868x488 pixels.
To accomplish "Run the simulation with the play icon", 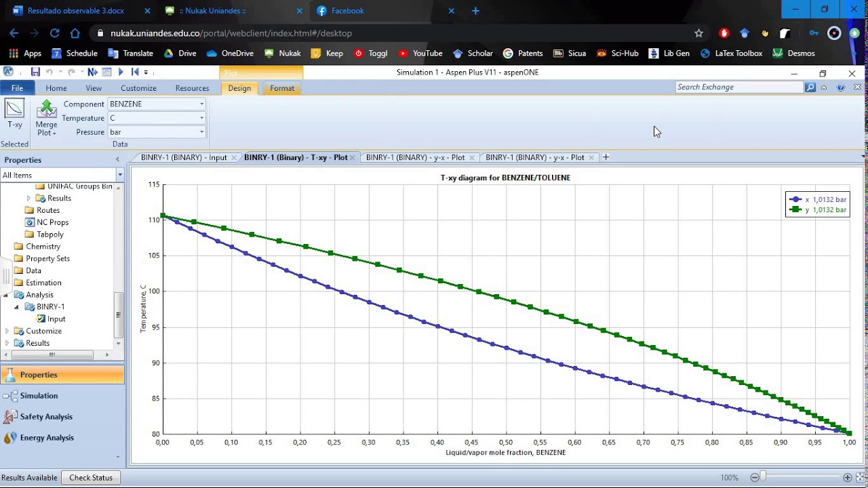I will 121,72.
